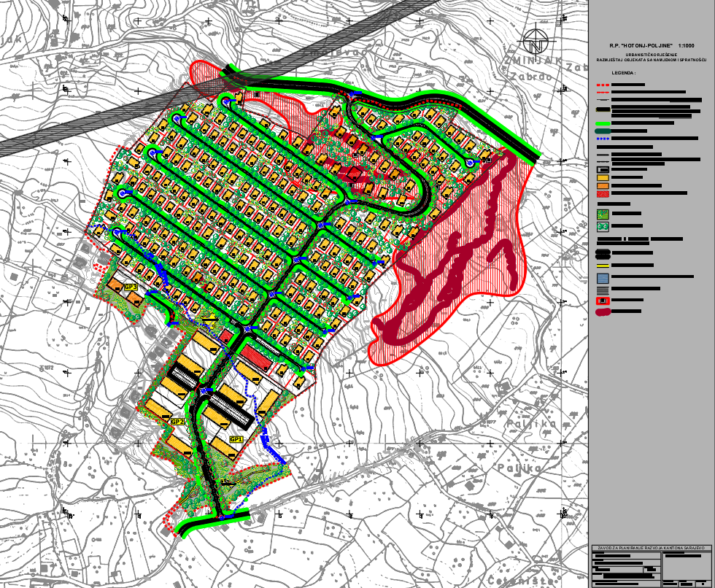Click the blue square legend swatch
715x588 pixels.
(x=603, y=278)
